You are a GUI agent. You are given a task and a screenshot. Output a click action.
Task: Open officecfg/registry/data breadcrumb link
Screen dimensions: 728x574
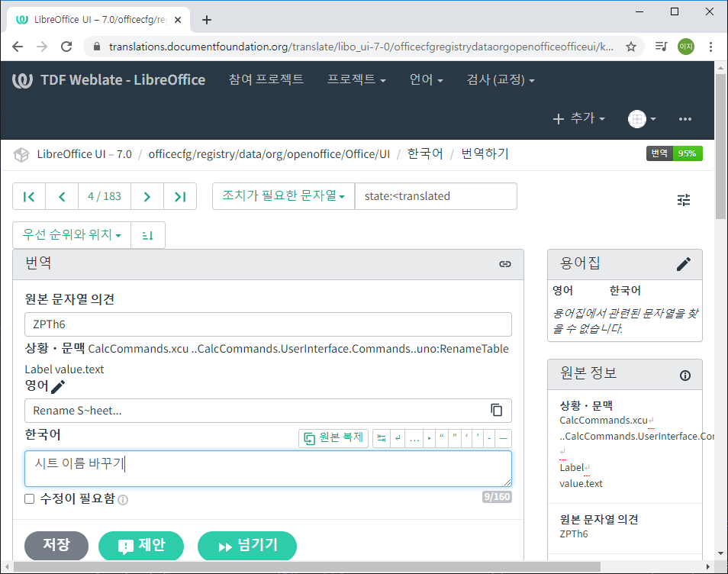[269, 154]
